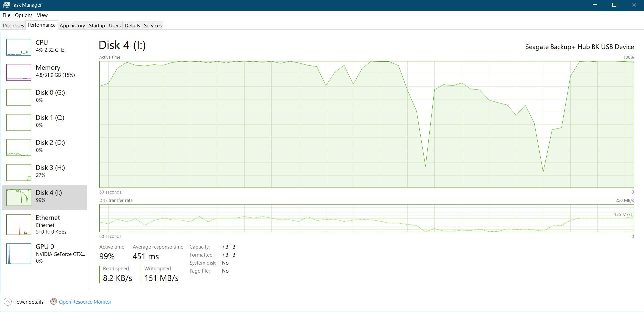The height and width of the screenshot is (312, 644).
Task: Open the Options menu
Action: point(24,15)
